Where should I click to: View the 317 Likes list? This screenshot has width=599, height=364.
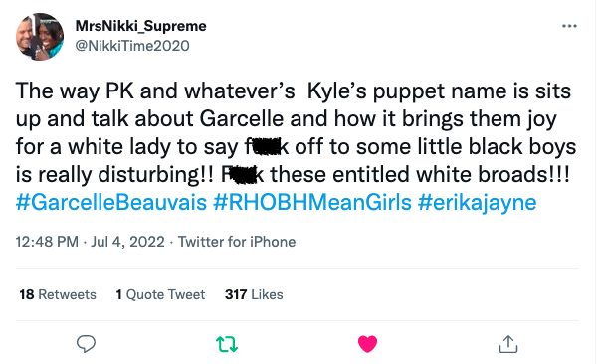point(254,294)
